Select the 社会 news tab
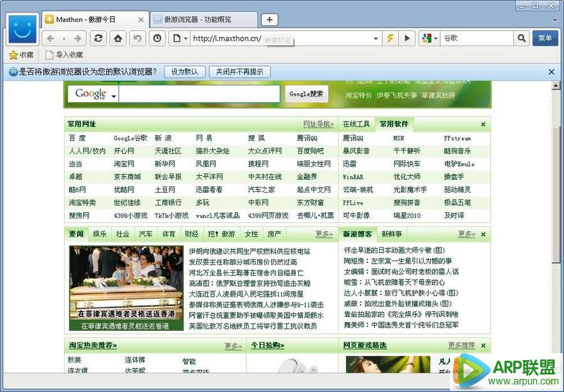Viewport: 564px width, 392px height. click(123, 234)
